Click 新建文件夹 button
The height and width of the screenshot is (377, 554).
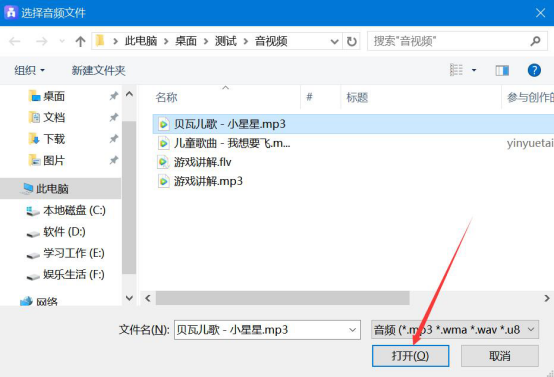pyautogui.click(x=99, y=70)
